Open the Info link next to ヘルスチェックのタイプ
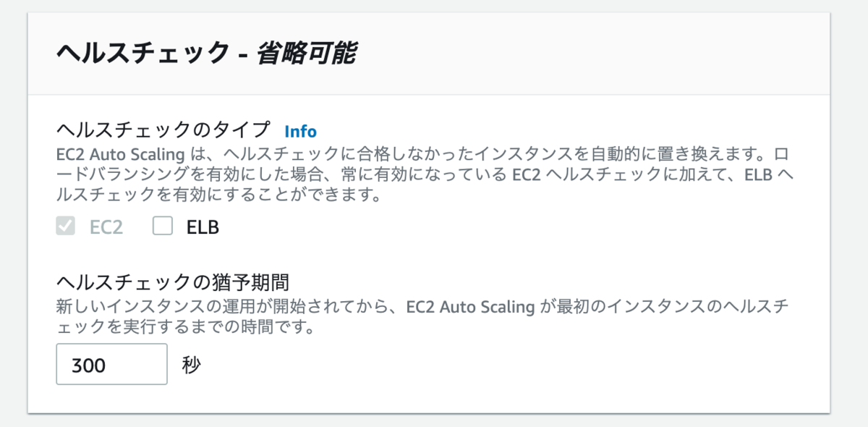This screenshot has width=868, height=427. 300,131
